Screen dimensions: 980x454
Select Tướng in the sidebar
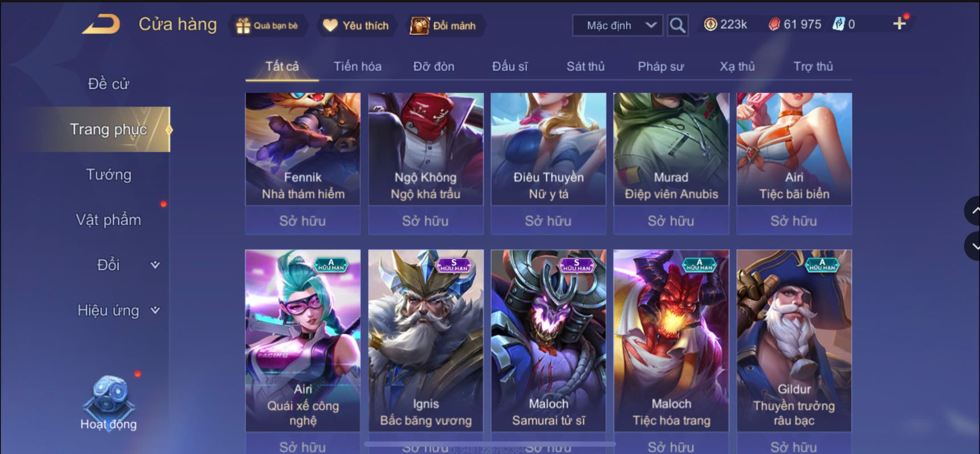coord(108,174)
